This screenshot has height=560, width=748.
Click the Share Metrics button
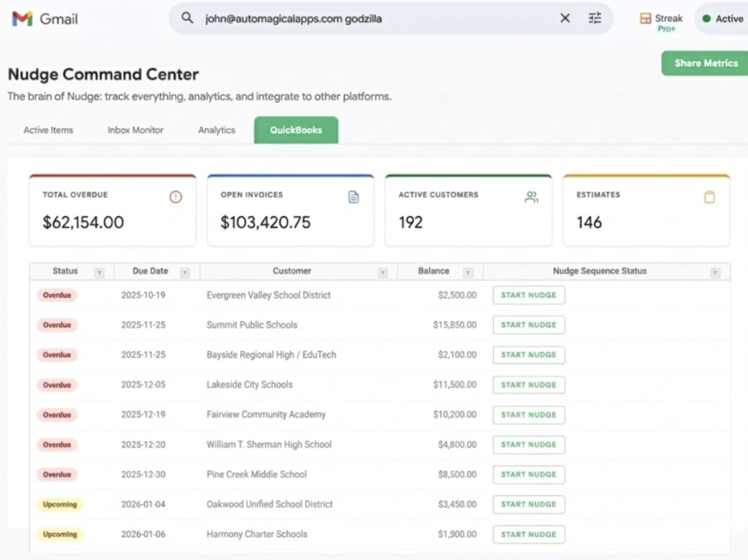(705, 64)
